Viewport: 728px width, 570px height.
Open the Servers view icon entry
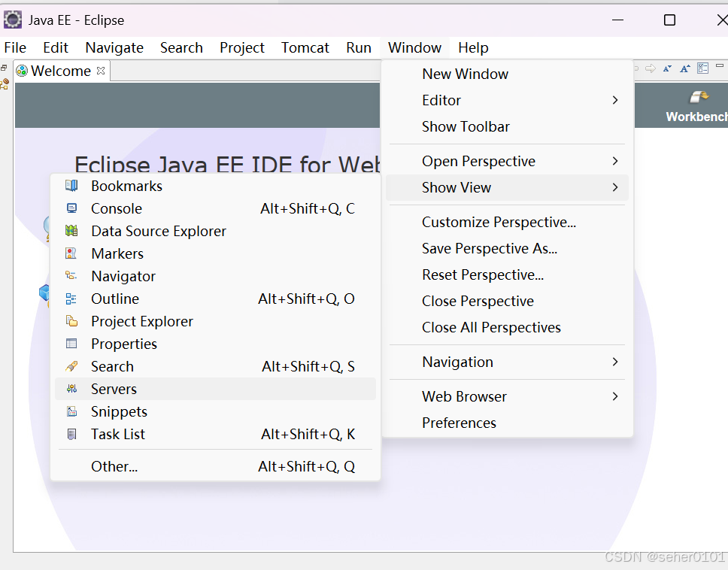coord(71,389)
